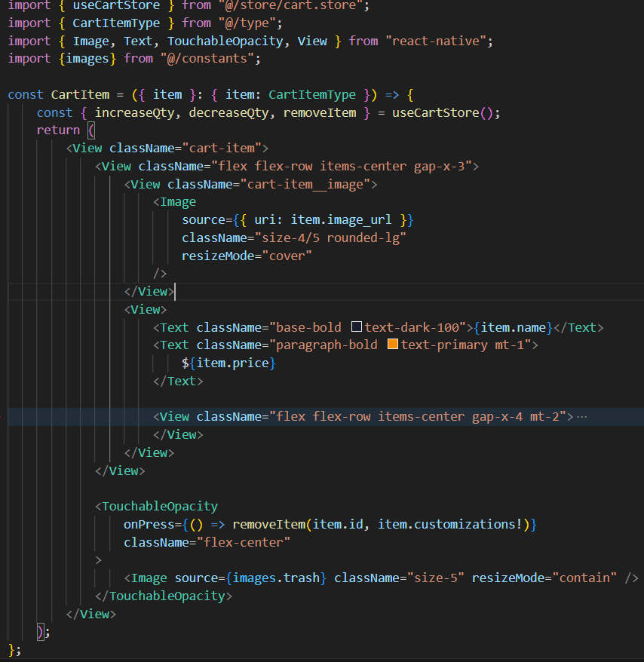Viewport: 644px width, 662px height.
Task: Click the paragraph-bold class name
Action: coord(327,345)
